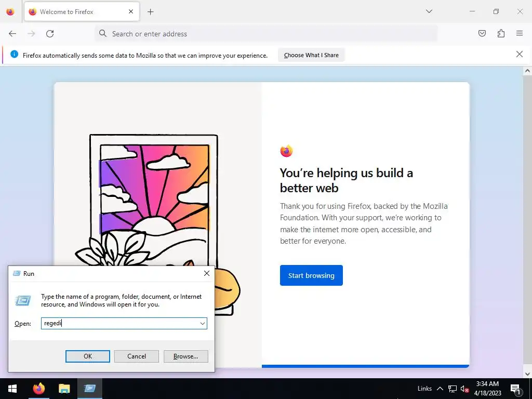Close the Welcome to Firefox tab

coord(131,11)
